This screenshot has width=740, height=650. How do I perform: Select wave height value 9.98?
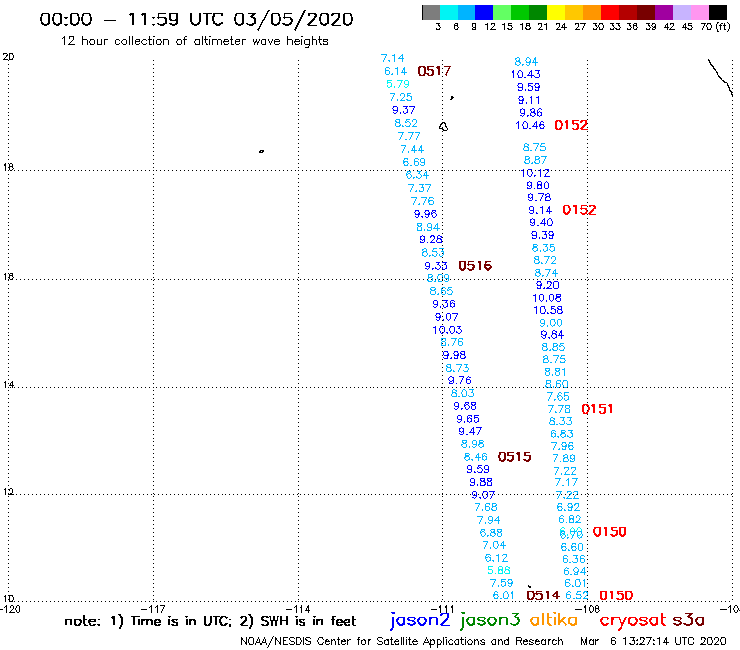(454, 355)
